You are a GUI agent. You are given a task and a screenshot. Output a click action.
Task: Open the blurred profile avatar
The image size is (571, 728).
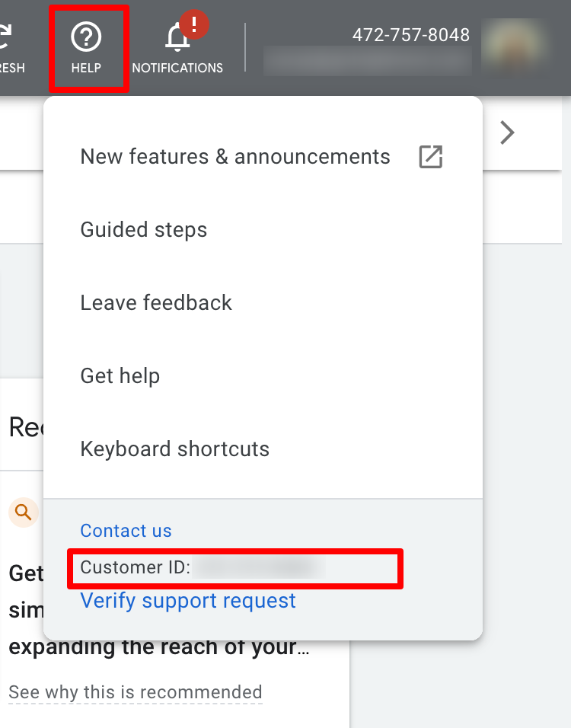[x=515, y=47]
